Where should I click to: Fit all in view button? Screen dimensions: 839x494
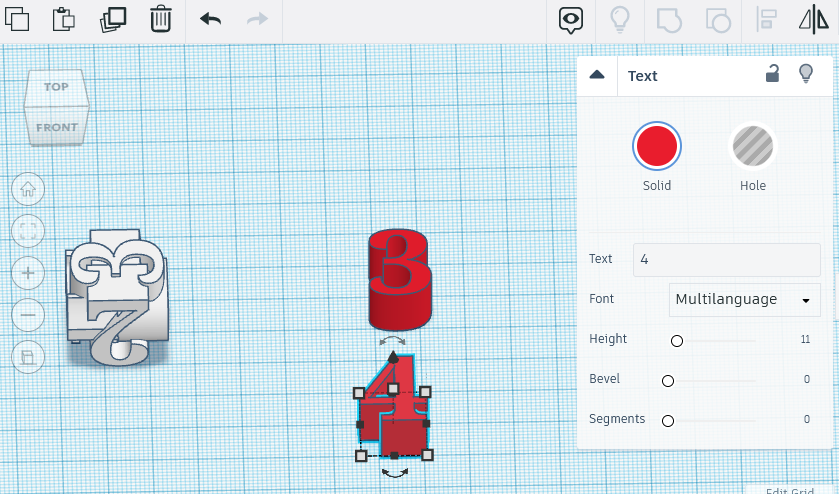(28, 231)
